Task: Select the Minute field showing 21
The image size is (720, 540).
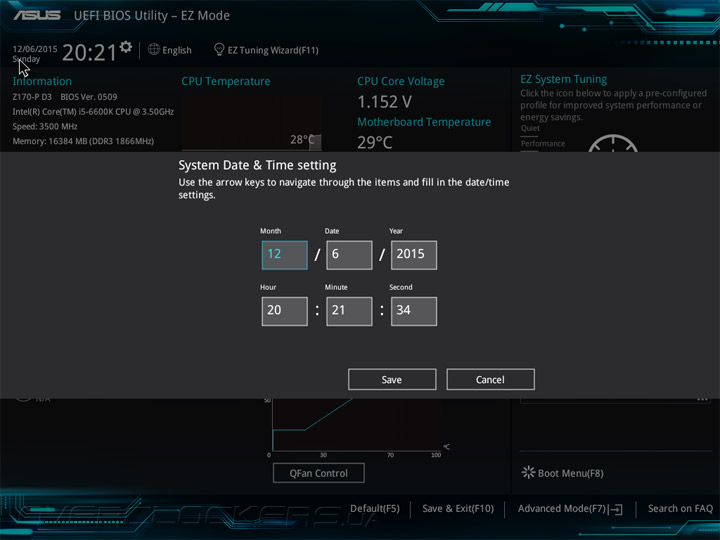Action: pos(349,311)
